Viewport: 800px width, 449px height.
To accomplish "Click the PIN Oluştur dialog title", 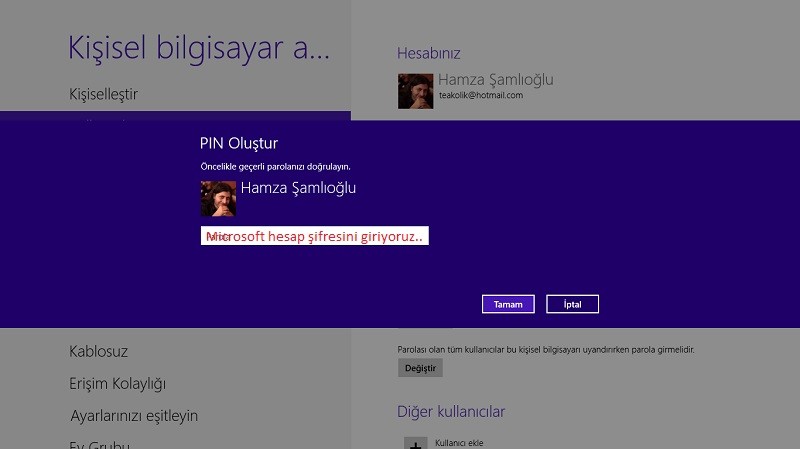I will [239, 143].
